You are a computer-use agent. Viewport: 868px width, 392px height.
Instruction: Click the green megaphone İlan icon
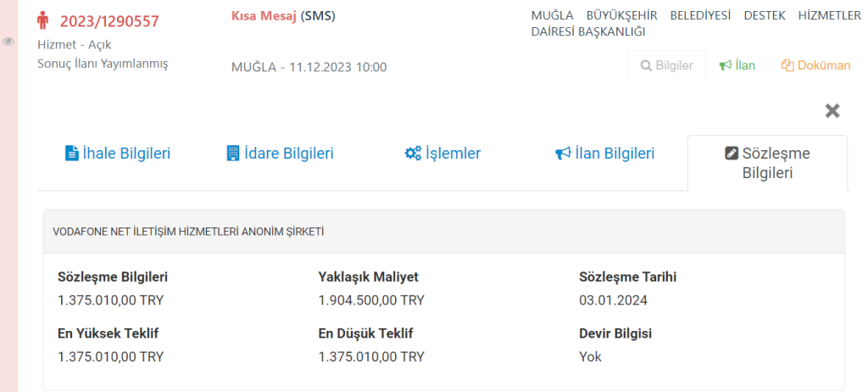725,65
